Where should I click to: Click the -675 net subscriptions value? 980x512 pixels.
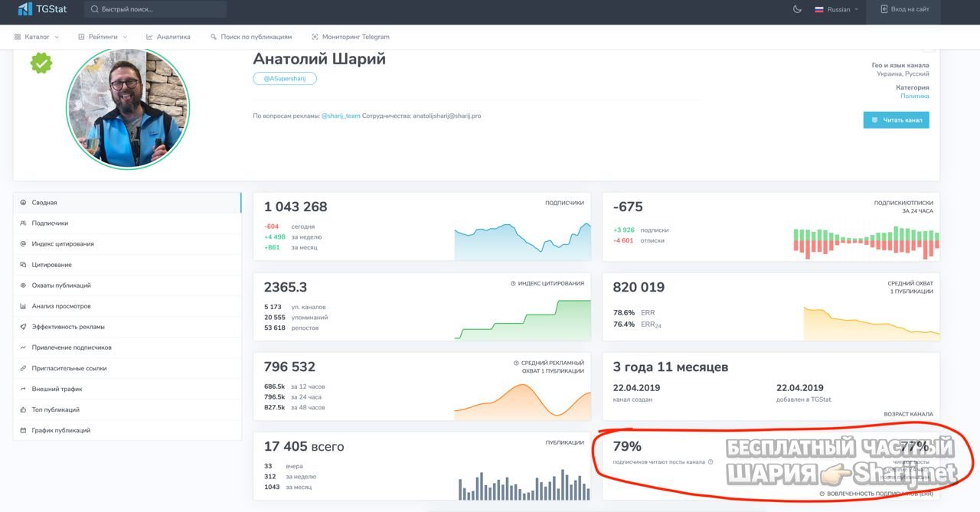[628, 207]
